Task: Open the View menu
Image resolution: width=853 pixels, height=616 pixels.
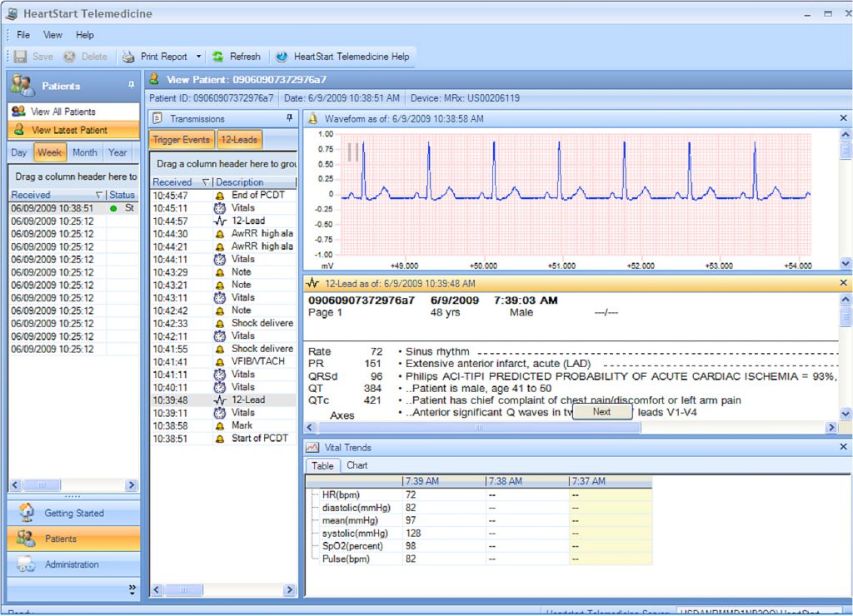Action: (x=52, y=35)
